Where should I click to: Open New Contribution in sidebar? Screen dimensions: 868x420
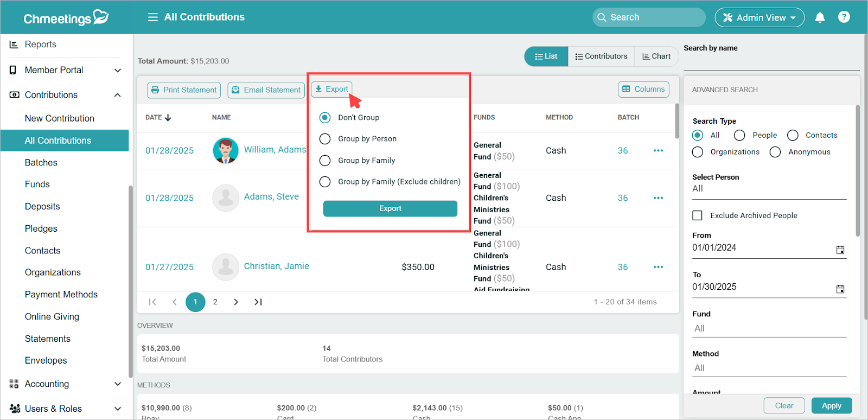pos(60,118)
